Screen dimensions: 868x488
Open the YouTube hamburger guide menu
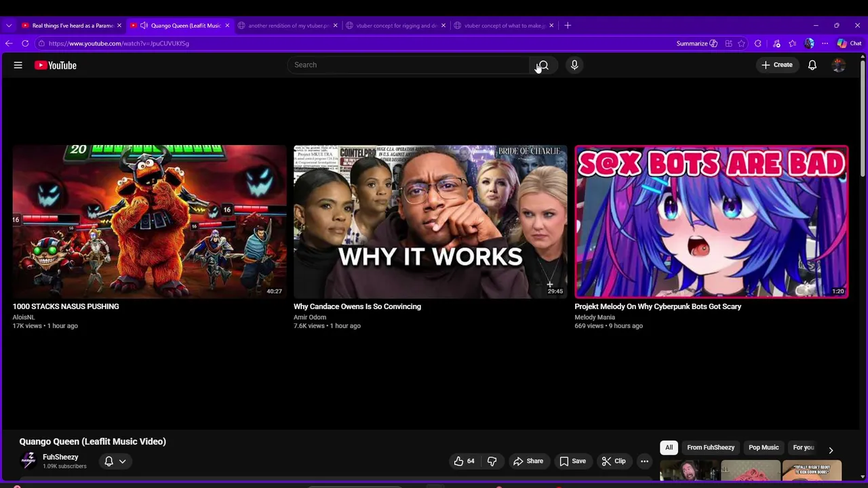[18, 65]
